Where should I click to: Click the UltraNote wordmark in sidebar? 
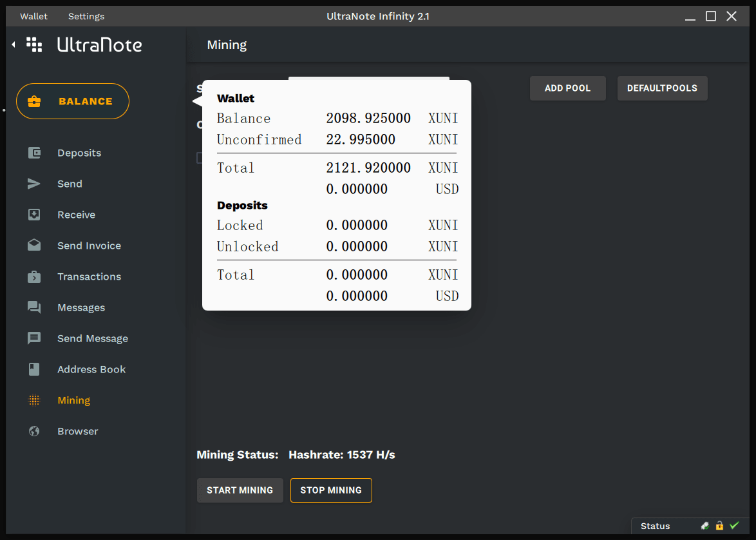[100, 45]
